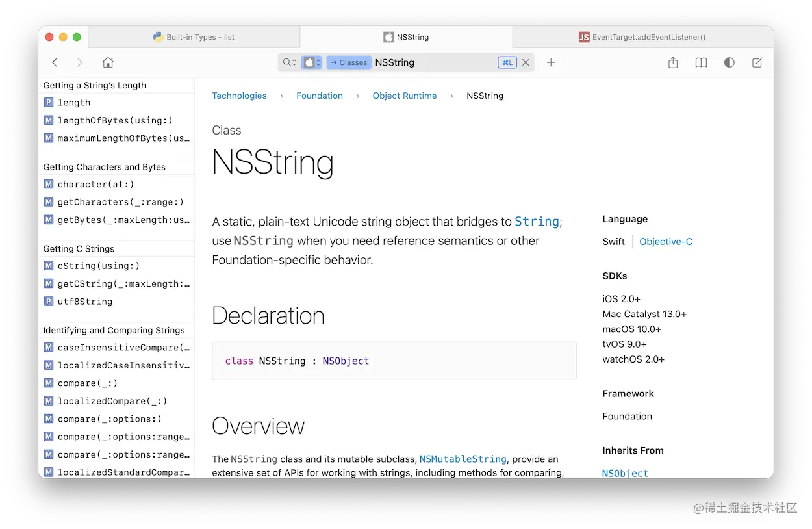Open a new tab with plus
Image resolution: width=812 pixels, height=529 pixels.
pyautogui.click(x=551, y=62)
